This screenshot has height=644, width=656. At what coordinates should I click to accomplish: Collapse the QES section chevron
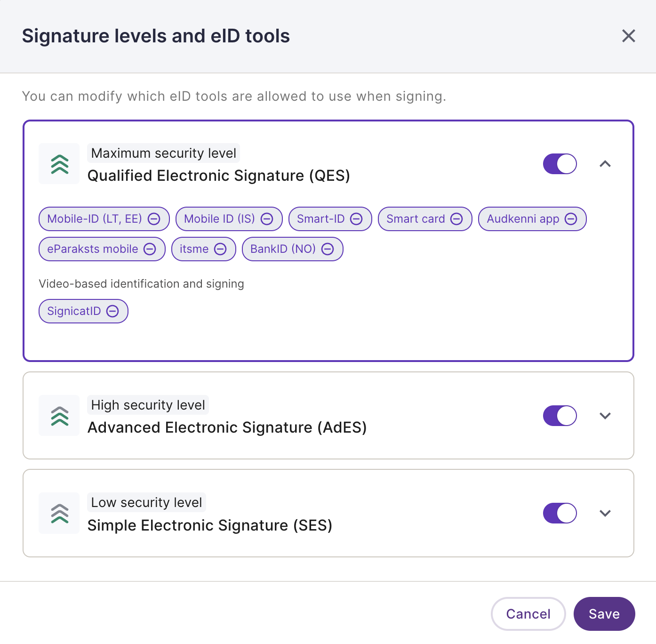[x=605, y=164]
